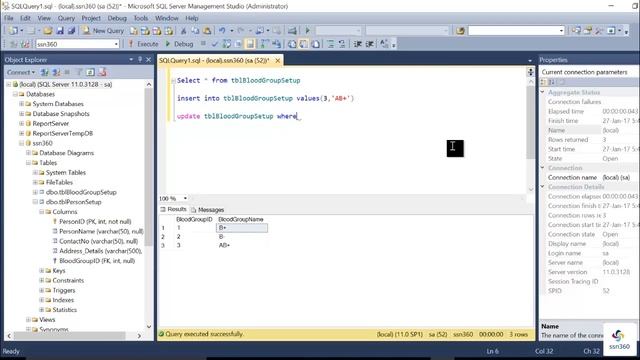Click the Display Estimated Execution Plan icon
This screenshot has width=640, height=360.
(x=227, y=44)
